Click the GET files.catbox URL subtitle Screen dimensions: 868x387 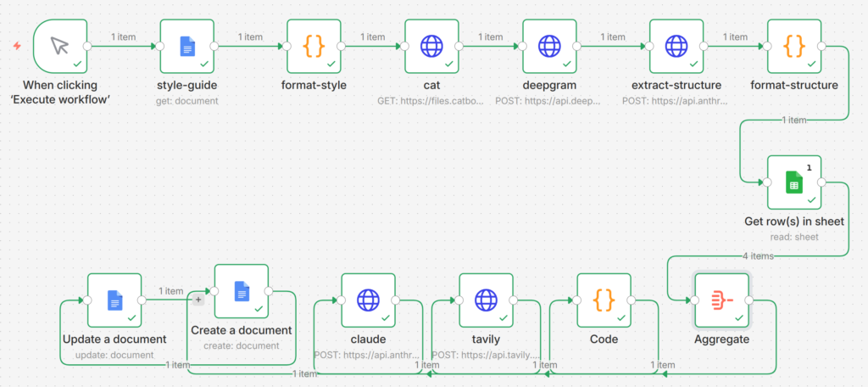[431, 101]
